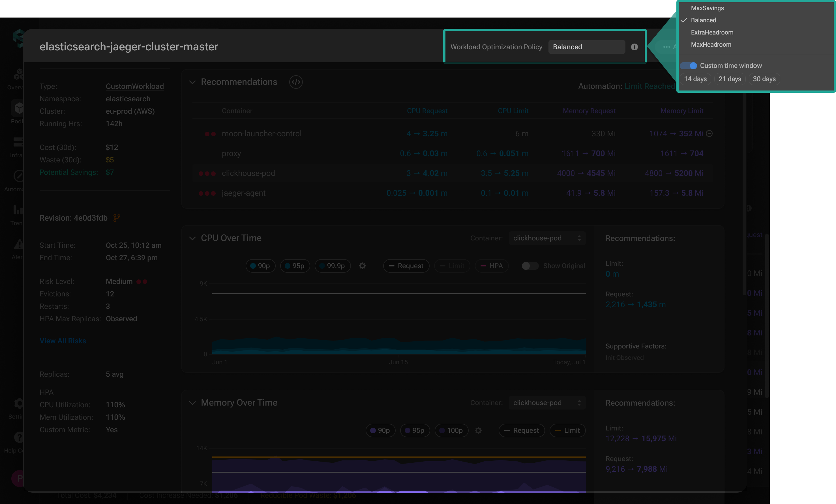Select the moon-launcher-control container row

tap(453, 133)
